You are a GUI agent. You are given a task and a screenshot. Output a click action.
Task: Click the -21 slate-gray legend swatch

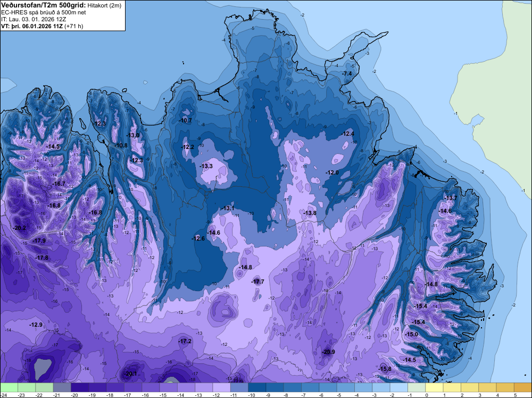[x=62, y=387]
